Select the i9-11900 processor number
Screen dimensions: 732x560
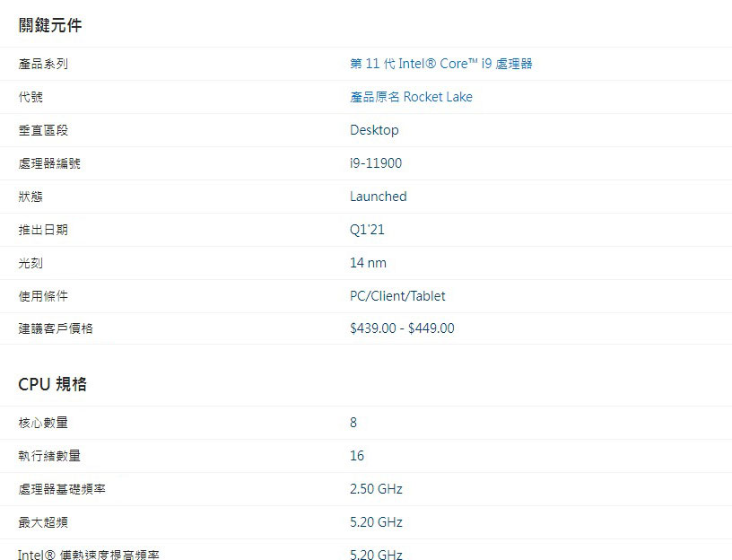coord(376,163)
